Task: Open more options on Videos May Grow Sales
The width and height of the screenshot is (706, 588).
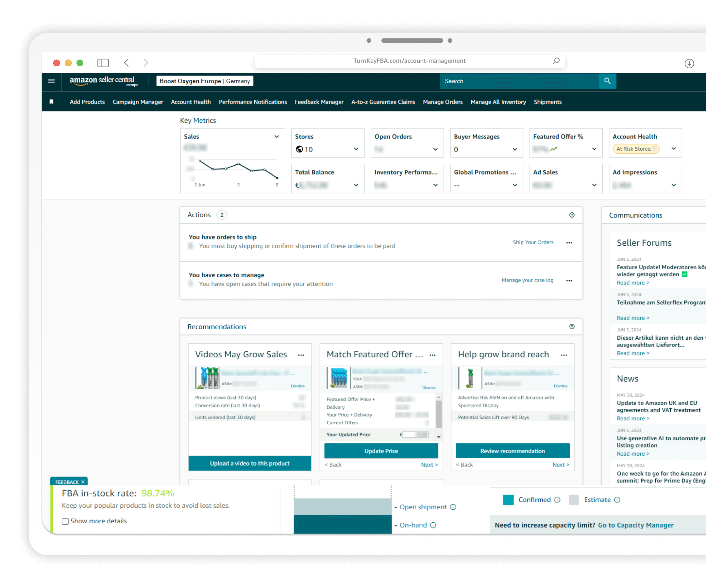Action: 301,355
